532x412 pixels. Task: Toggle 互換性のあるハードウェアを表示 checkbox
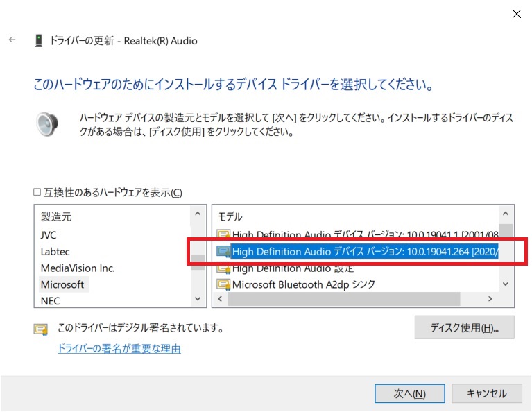tap(37, 192)
